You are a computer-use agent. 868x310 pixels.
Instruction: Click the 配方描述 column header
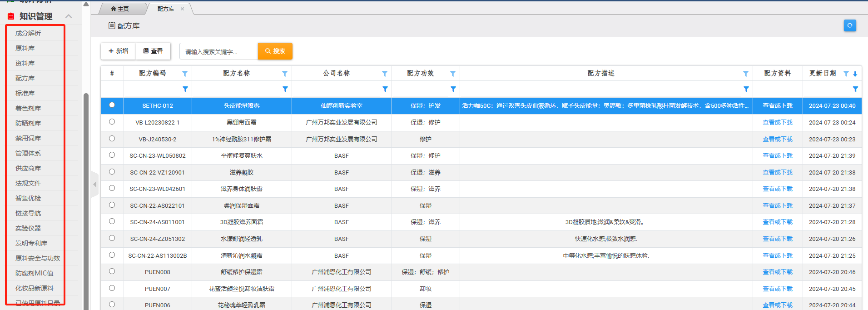[x=601, y=73]
